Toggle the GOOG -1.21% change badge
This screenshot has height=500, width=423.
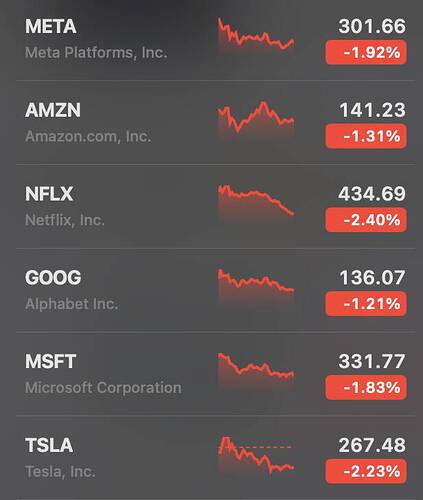[x=366, y=304]
